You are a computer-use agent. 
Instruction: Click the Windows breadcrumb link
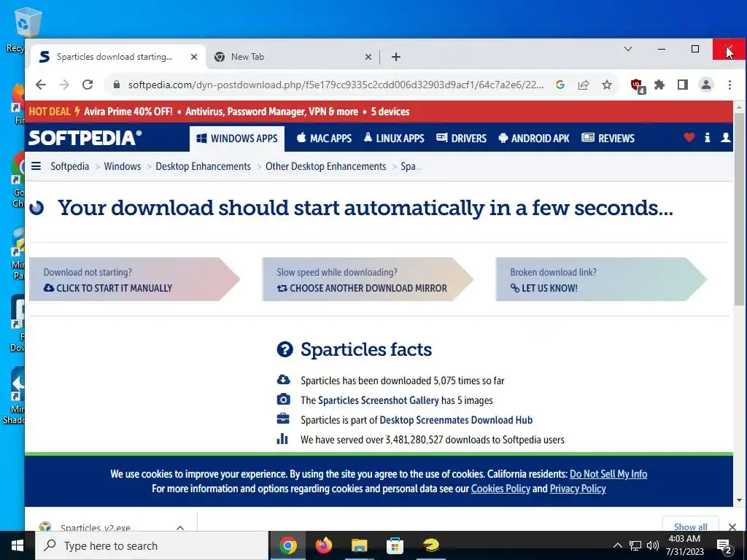[123, 166]
